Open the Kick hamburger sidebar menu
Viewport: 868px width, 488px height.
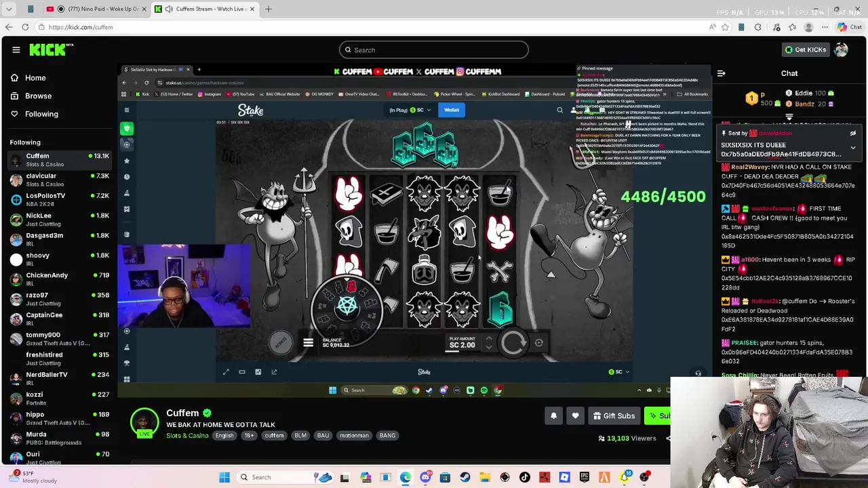coord(16,49)
